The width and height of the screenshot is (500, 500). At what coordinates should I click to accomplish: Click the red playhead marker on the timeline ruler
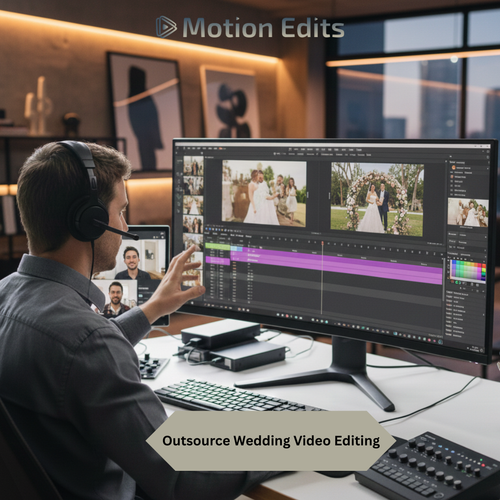pyautogui.click(x=322, y=244)
